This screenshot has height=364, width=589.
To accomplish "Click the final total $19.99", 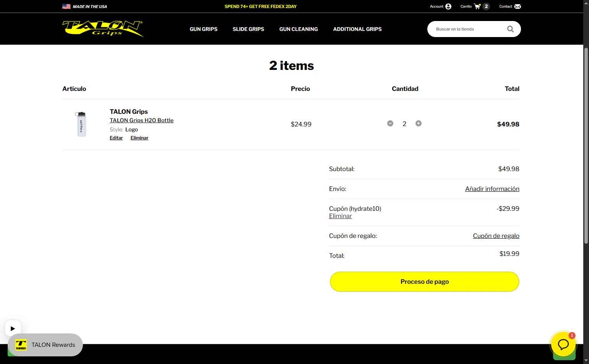I will click(x=509, y=254).
